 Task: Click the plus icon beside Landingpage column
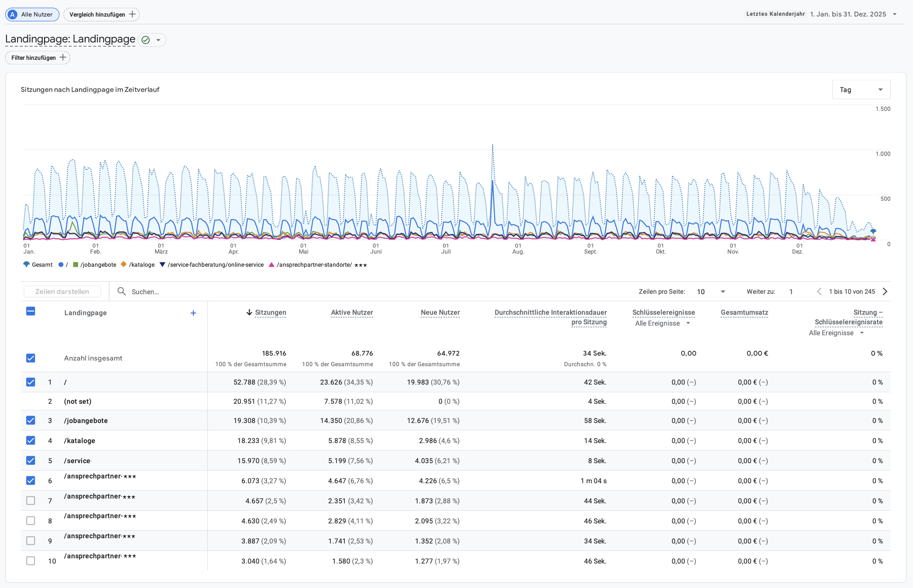point(193,313)
